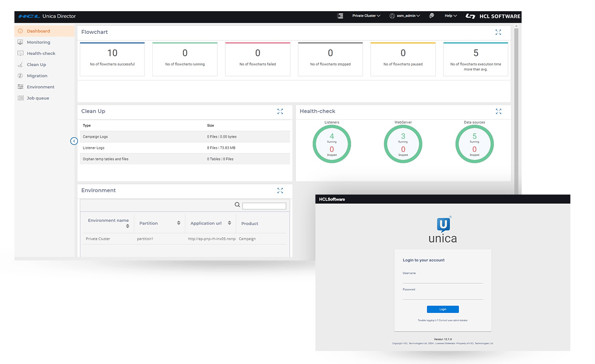This screenshot has height=364, width=595.
Task: Select the Campaign Logs row
Action: 185,136
